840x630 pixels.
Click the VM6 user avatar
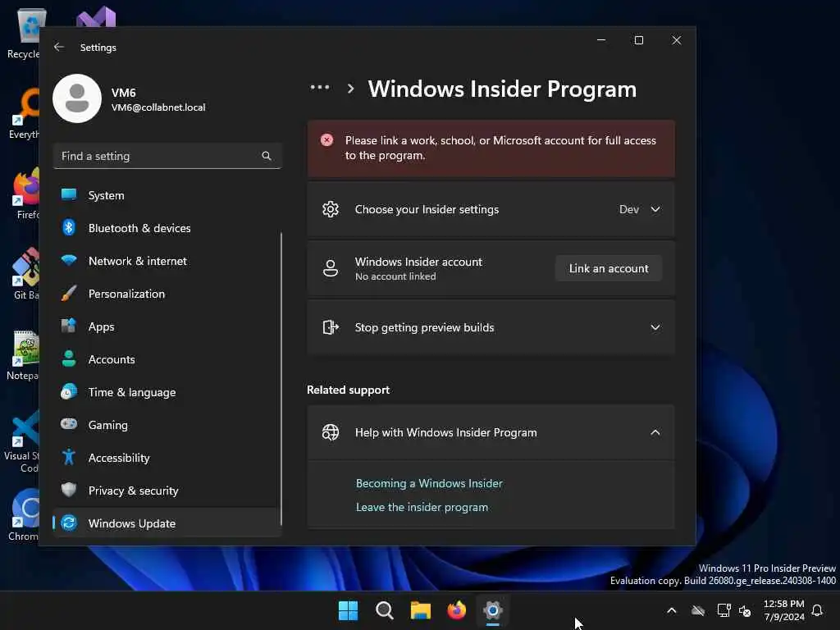[77, 98]
